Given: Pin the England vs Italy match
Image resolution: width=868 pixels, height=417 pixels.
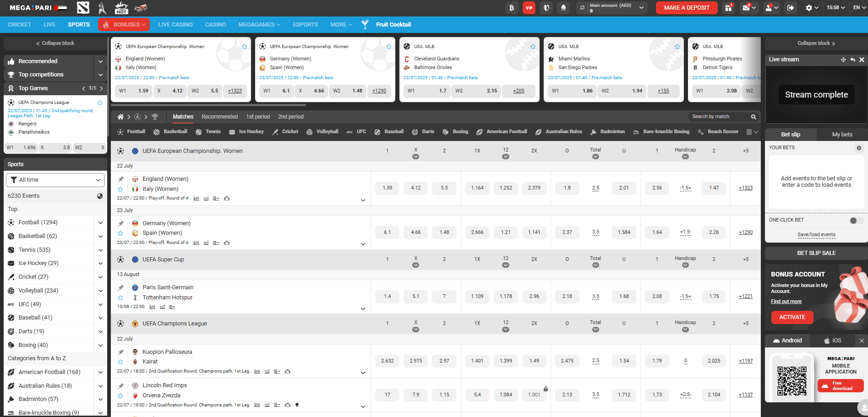Looking at the screenshot, I should point(120,179).
